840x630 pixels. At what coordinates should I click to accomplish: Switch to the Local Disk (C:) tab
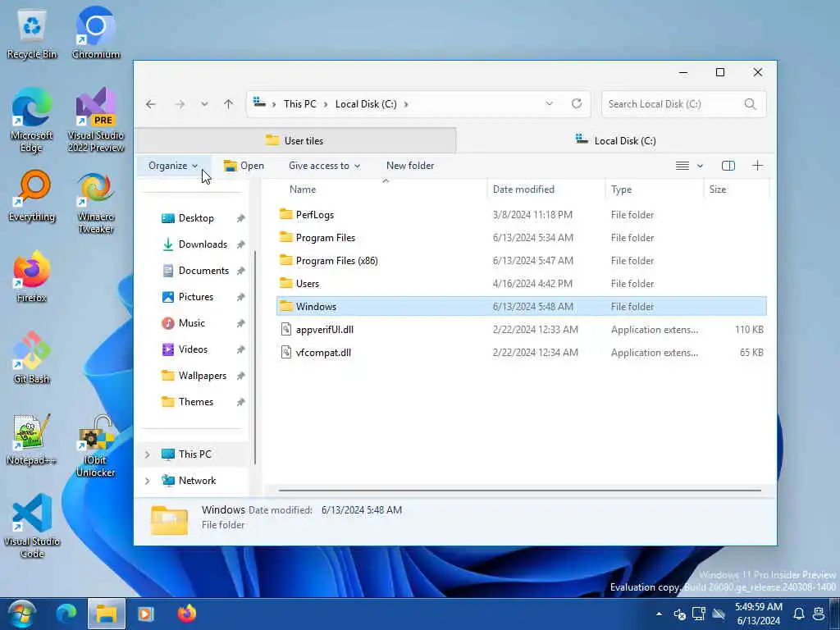pyautogui.click(x=616, y=140)
